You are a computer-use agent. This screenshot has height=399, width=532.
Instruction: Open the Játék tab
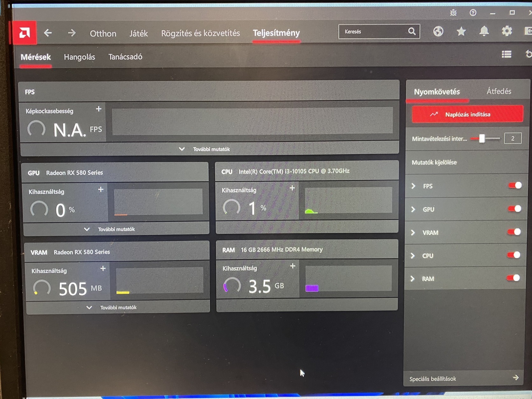[x=138, y=33]
